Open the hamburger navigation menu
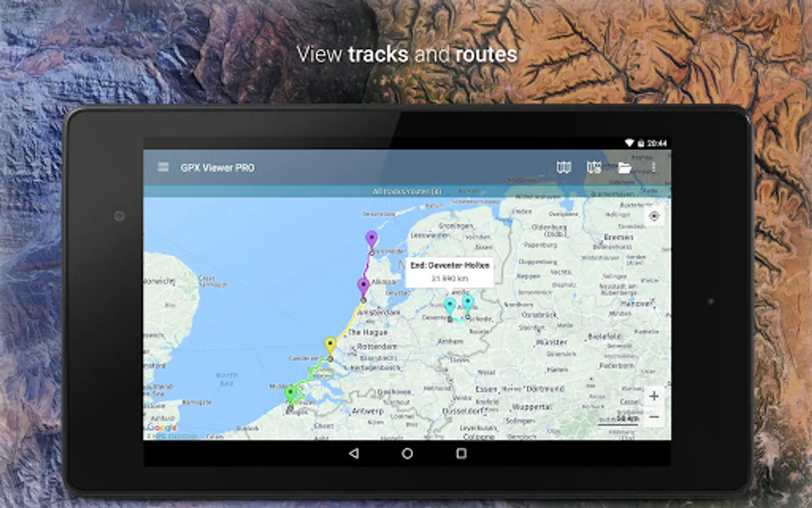The width and height of the screenshot is (812, 508). tap(163, 167)
